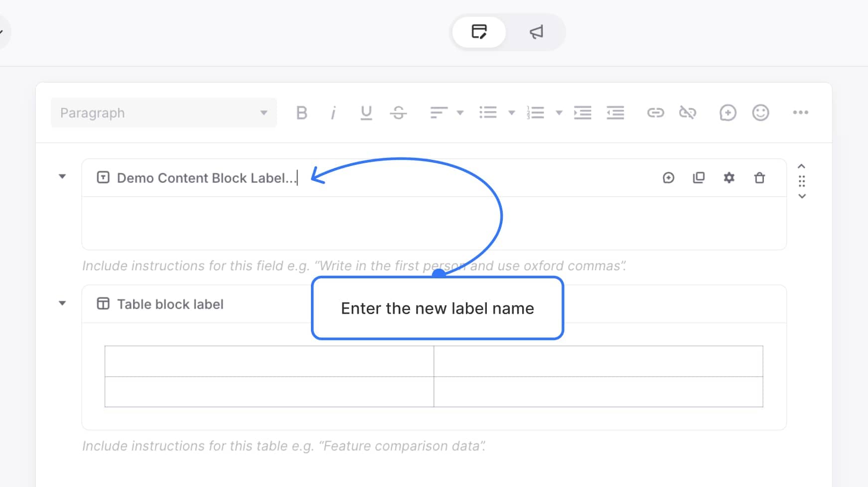Open the more options ellipsis menu
The height and width of the screenshot is (487, 868).
pos(801,113)
